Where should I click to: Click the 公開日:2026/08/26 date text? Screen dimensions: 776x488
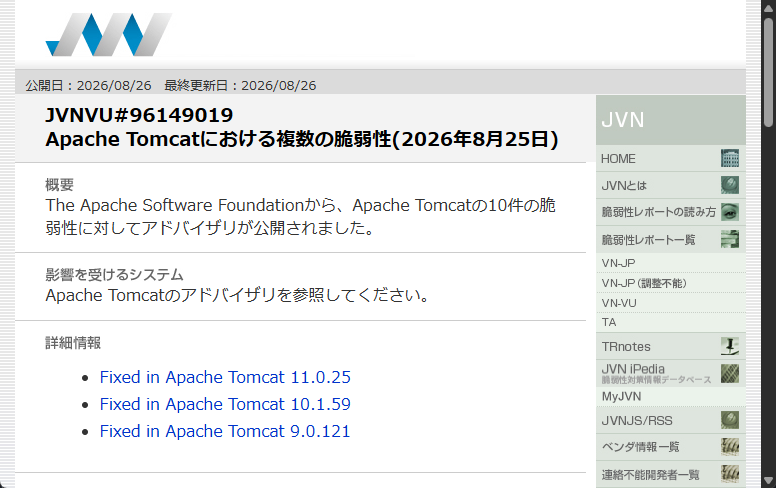click(89, 86)
